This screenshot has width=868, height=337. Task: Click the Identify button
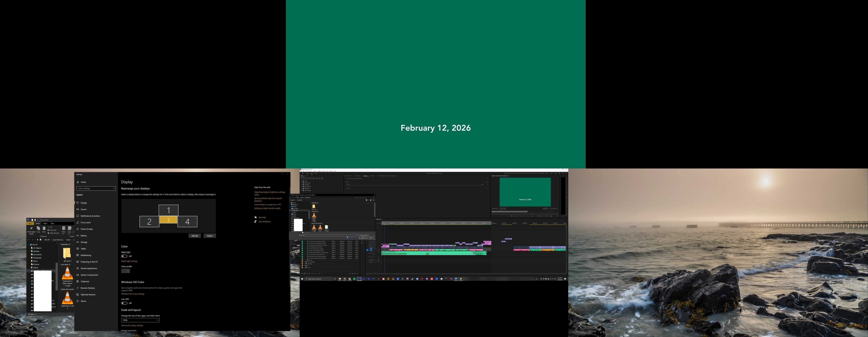194,236
